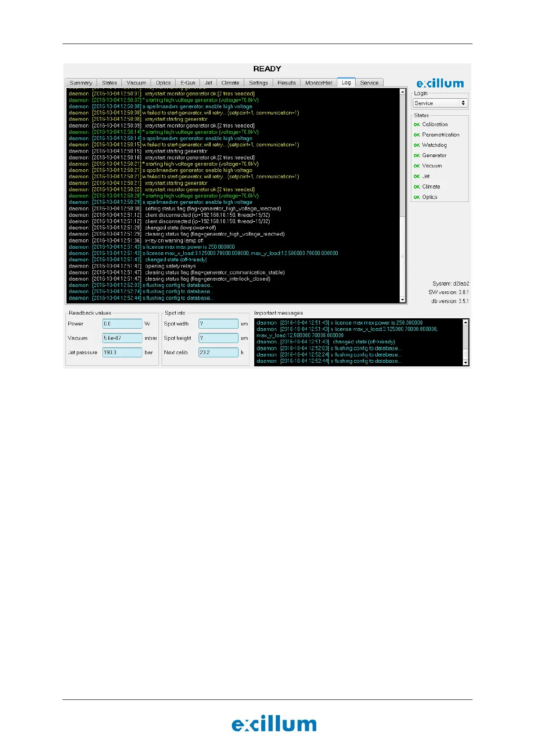Switch to the Climate tab
The height and width of the screenshot is (756, 535).
tap(230, 83)
